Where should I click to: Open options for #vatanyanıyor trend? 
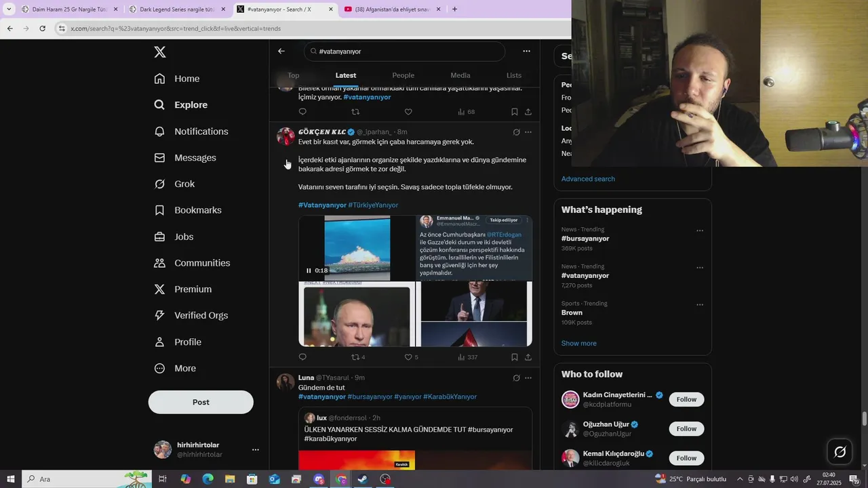(x=700, y=268)
